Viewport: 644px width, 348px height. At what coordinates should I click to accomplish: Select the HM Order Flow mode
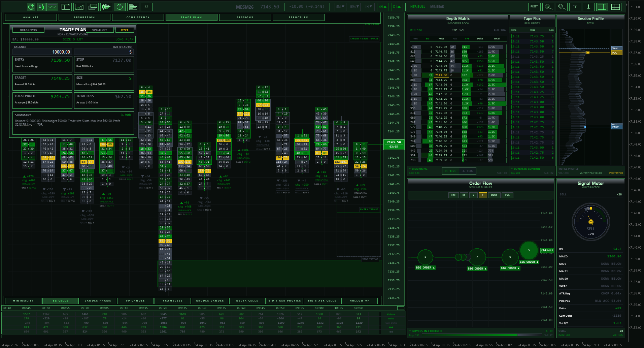(x=453, y=195)
